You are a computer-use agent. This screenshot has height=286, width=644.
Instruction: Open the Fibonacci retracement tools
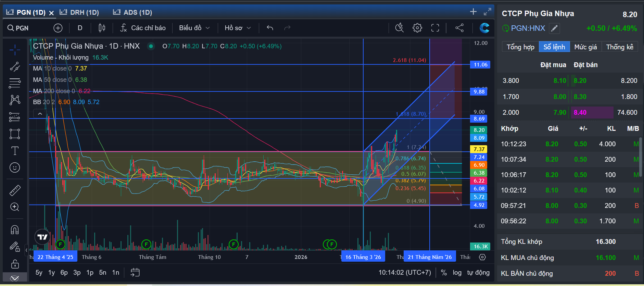coord(15,83)
